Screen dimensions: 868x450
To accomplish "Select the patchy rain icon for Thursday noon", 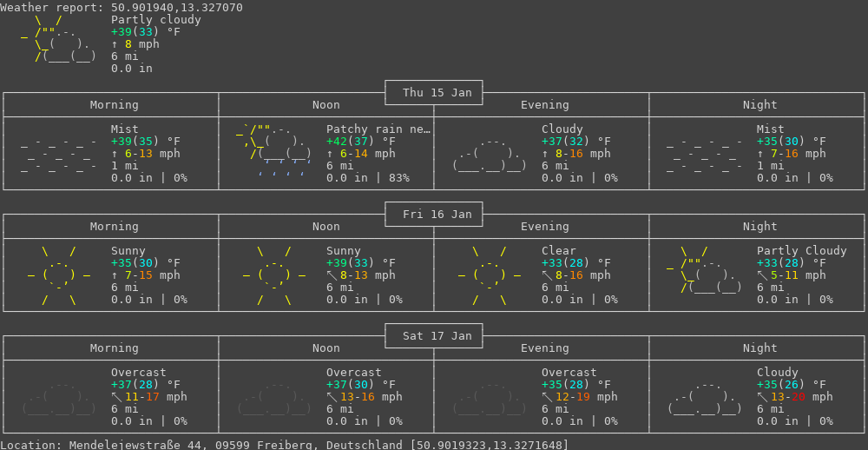I will [274, 149].
